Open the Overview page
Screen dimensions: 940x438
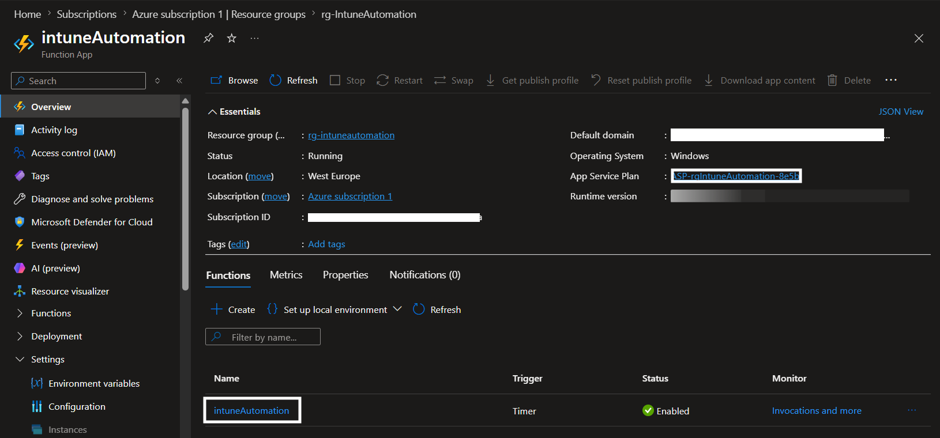(x=90, y=107)
